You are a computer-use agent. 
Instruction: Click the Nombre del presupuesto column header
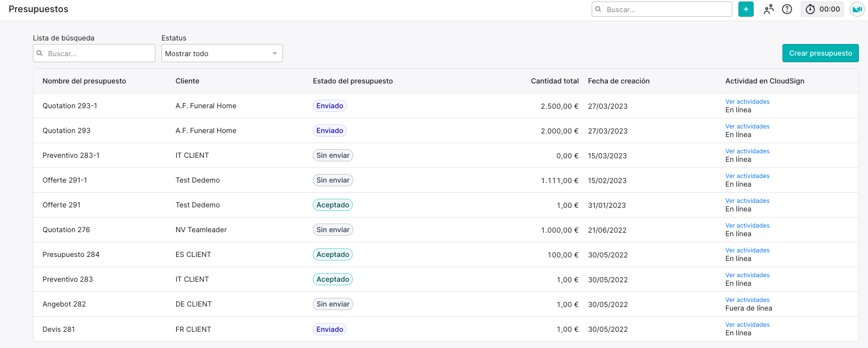click(84, 81)
